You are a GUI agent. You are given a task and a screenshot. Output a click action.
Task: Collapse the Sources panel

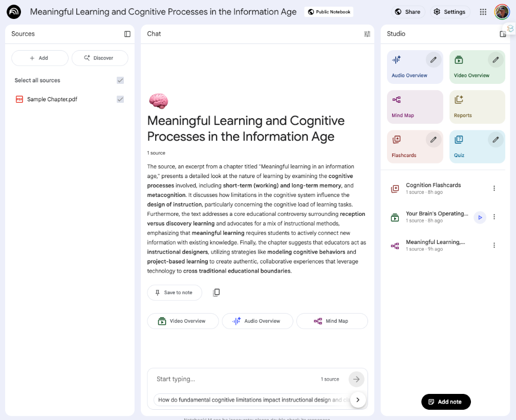click(127, 34)
